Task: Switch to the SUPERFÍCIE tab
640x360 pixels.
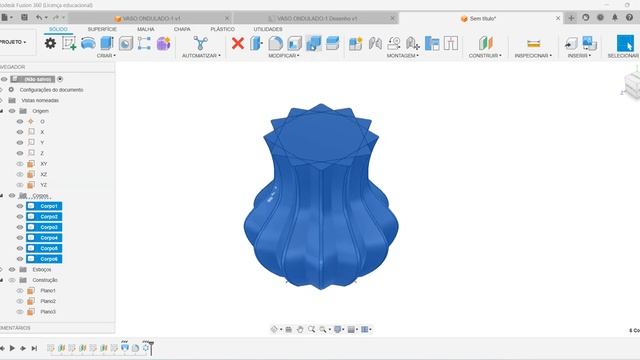Action: pos(102,29)
